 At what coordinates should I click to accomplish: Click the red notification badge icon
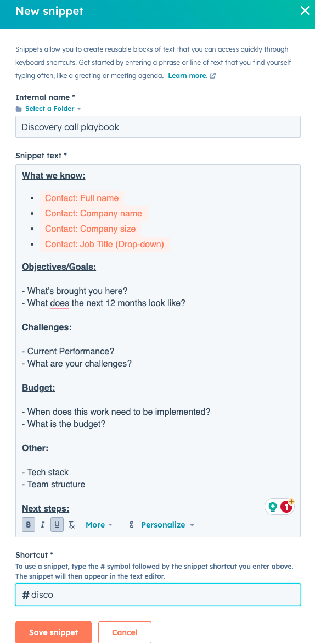[x=287, y=507]
